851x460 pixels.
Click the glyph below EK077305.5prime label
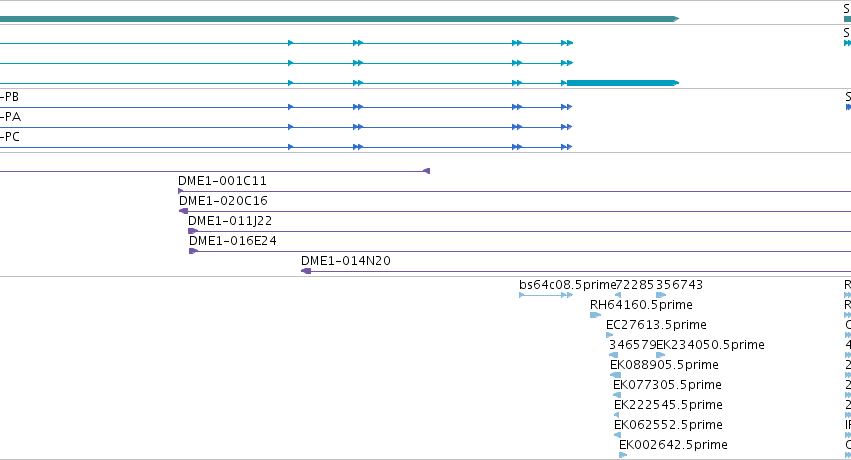click(617, 395)
